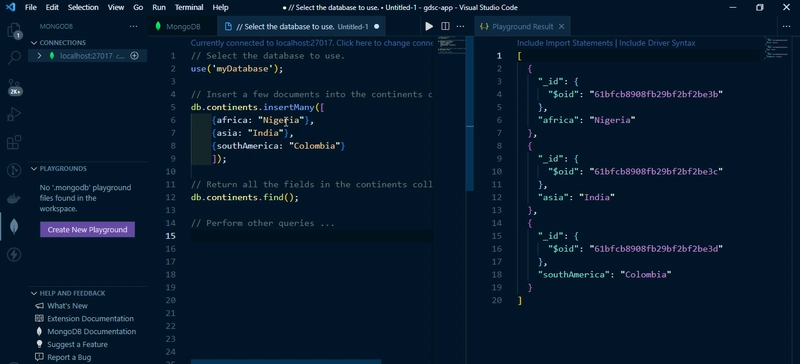The height and width of the screenshot is (364, 800).
Task: Run the playground with play icon
Action: (x=429, y=26)
